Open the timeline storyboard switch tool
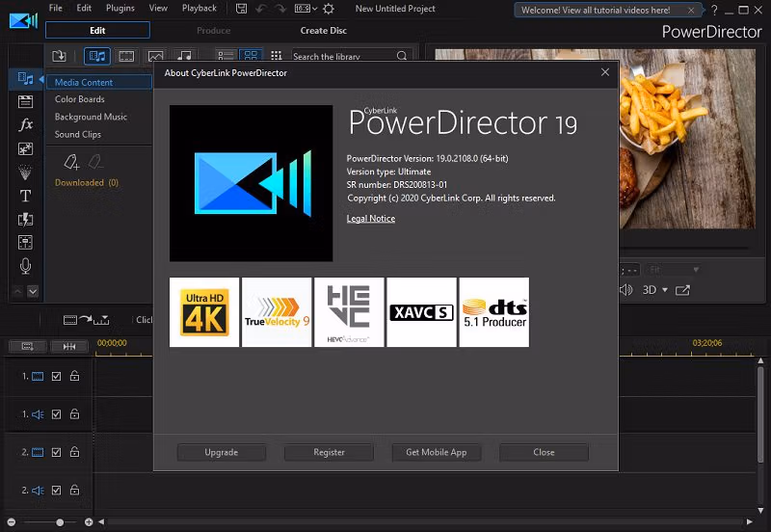Viewport: 771px width, 532px height. pos(28,347)
